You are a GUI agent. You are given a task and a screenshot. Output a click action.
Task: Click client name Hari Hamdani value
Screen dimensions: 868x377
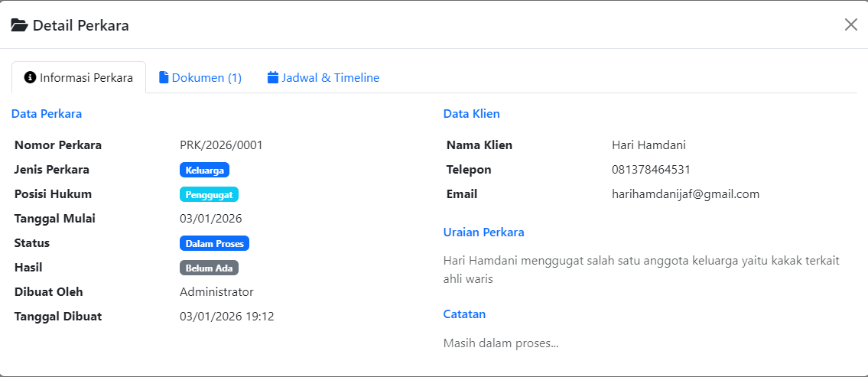tap(649, 145)
